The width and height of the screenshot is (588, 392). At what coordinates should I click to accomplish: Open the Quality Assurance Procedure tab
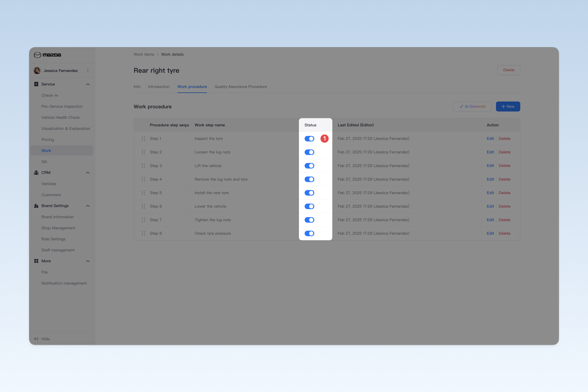(x=241, y=87)
